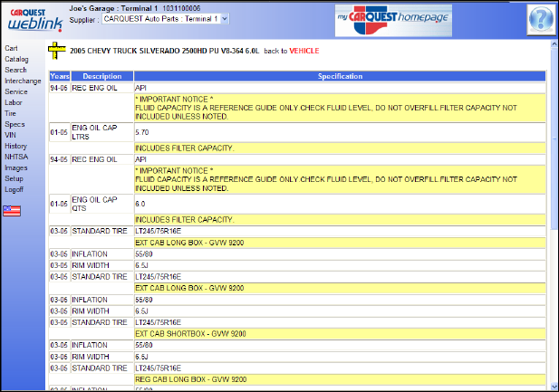
Task: Select the ENG OIL CAP LTRS cell
Action: pyautogui.click(x=102, y=132)
